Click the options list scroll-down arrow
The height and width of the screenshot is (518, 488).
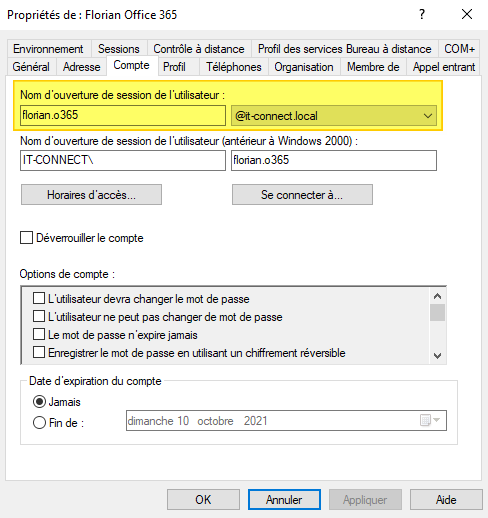tap(438, 355)
